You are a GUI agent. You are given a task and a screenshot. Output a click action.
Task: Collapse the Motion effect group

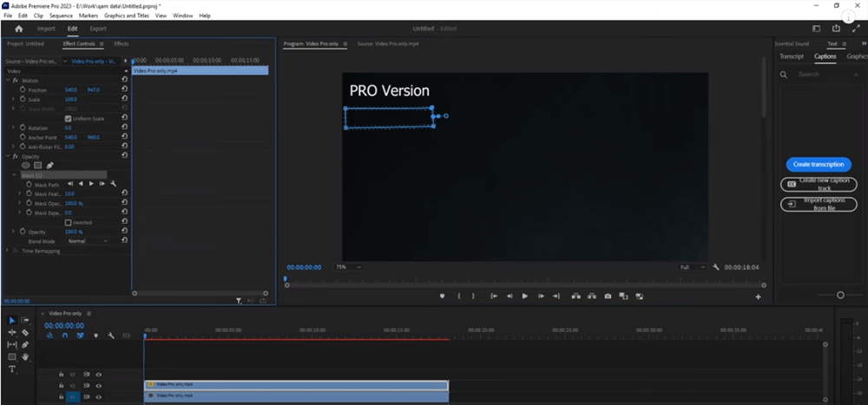[8, 81]
